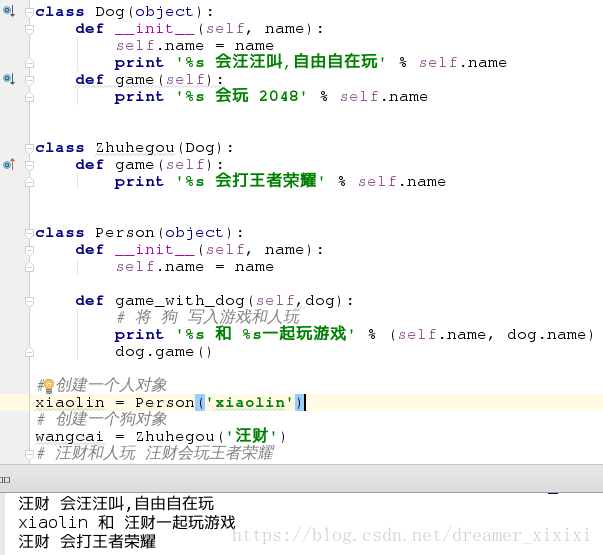This screenshot has height=555, width=603.
Task: Click the overriding-method marker beside Zhuhegou's game method
Action: [9, 165]
